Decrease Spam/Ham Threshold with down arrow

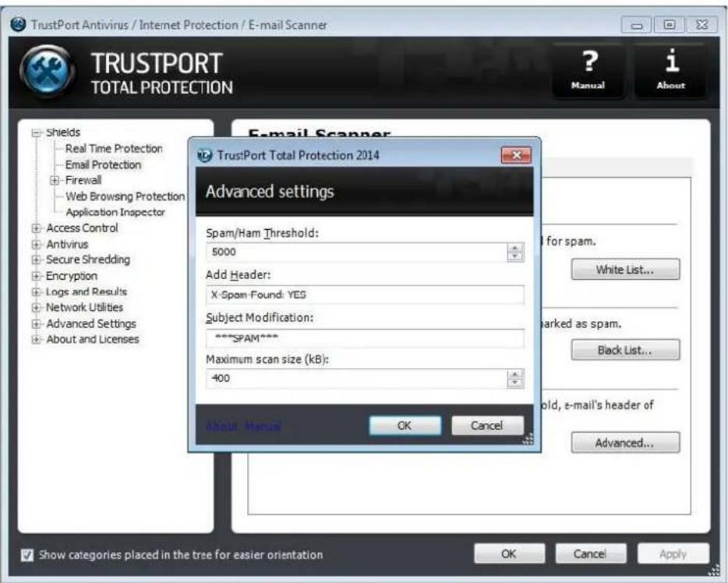pyautogui.click(x=515, y=256)
